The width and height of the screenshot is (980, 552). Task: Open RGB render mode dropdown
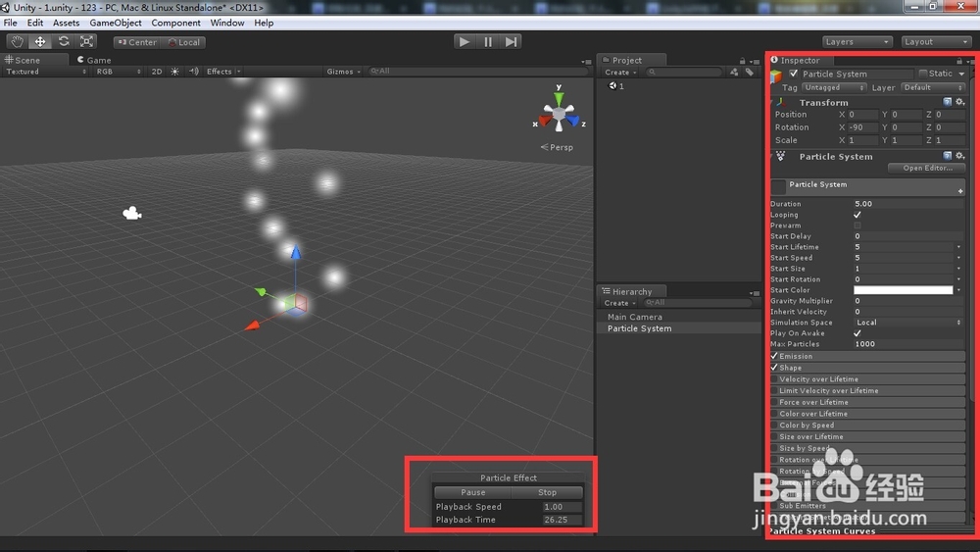coord(119,72)
